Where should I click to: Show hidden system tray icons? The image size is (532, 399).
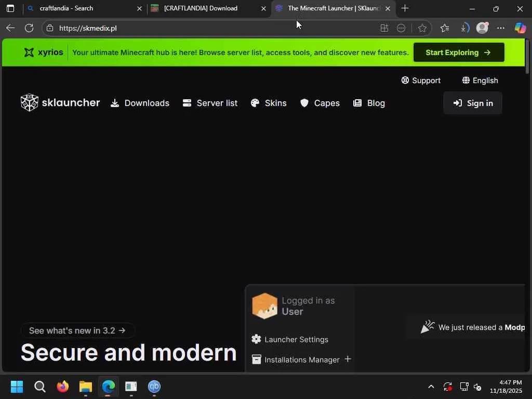point(431,387)
